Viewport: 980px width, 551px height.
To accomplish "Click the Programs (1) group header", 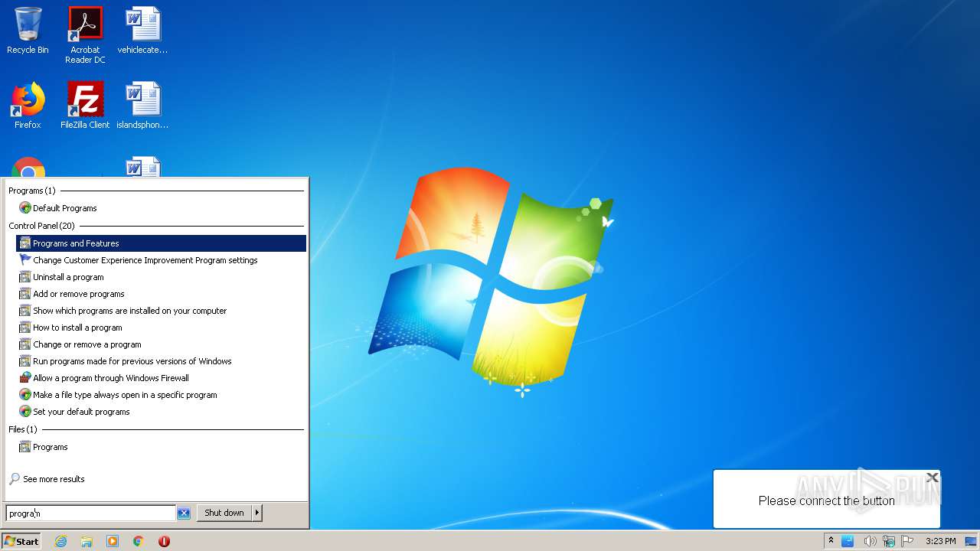I will (32, 191).
